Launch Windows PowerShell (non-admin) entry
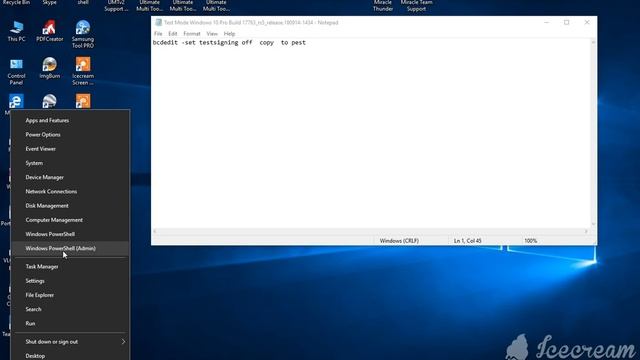 (70, 234)
